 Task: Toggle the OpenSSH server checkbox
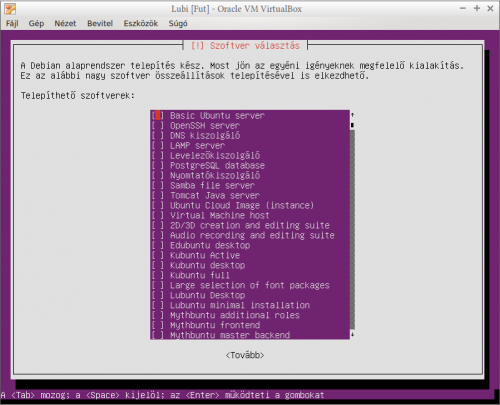(158, 126)
